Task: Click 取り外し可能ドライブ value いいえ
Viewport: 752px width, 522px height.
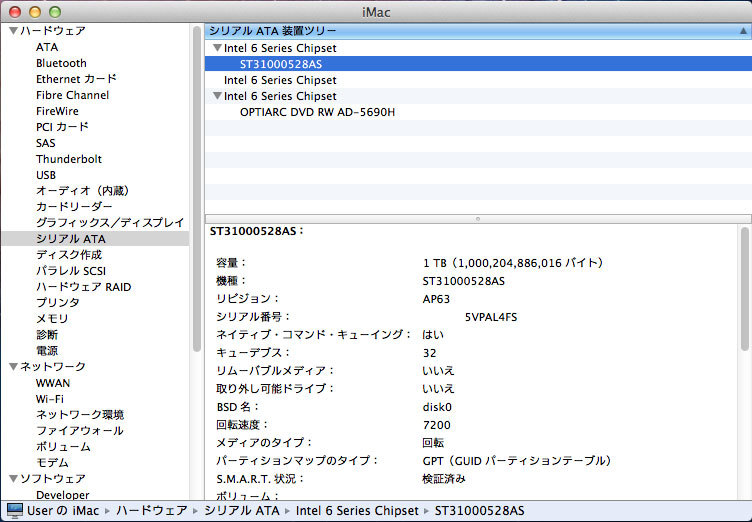Action: (x=438, y=389)
